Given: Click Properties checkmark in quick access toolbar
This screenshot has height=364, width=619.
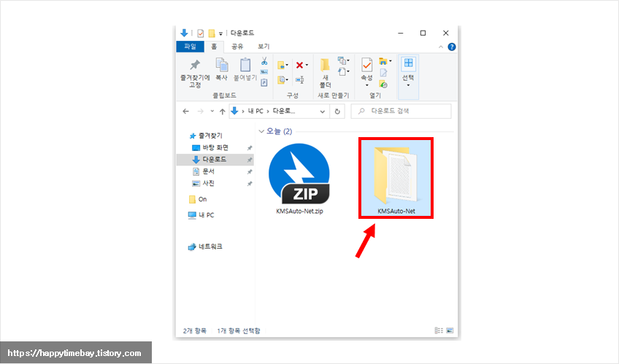Looking at the screenshot, I should point(201,33).
